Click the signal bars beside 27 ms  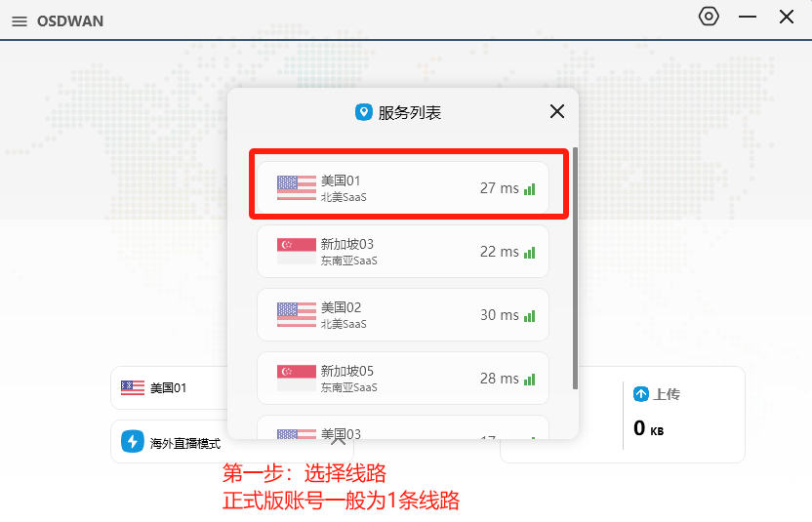click(x=529, y=189)
